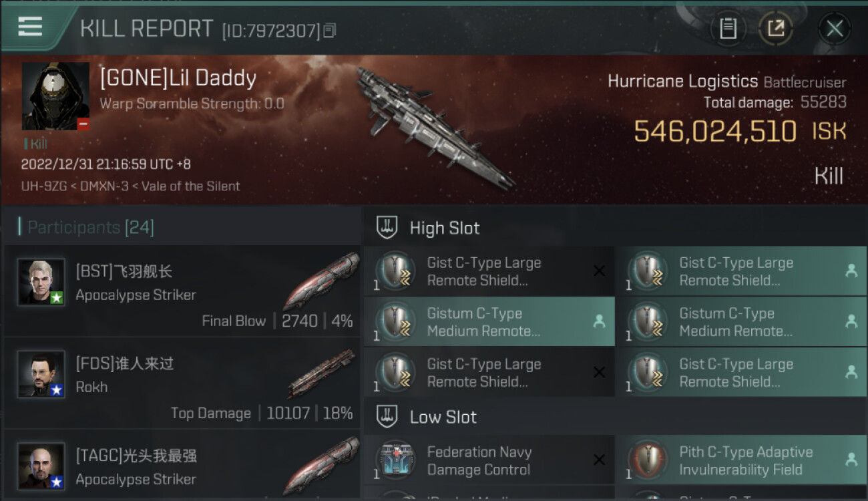The width and height of the screenshot is (868, 501).
Task: Close the kill report window
Action: click(x=835, y=29)
